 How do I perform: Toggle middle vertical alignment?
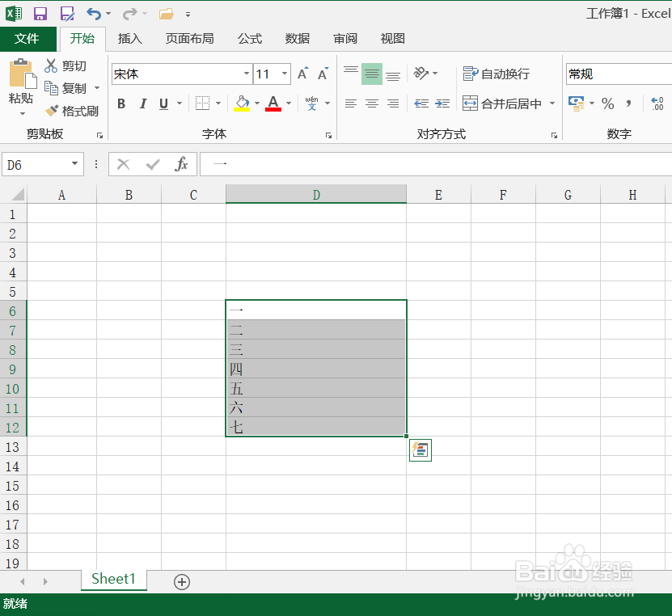click(372, 74)
